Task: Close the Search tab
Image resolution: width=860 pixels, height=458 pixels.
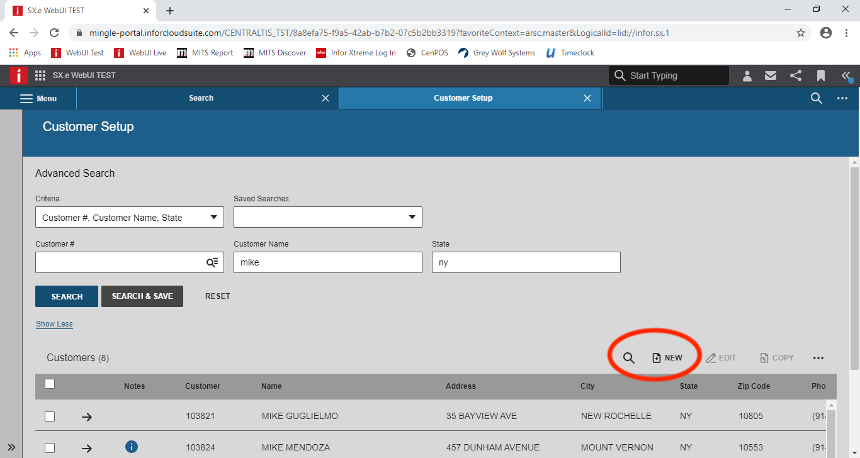Action: (x=325, y=98)
